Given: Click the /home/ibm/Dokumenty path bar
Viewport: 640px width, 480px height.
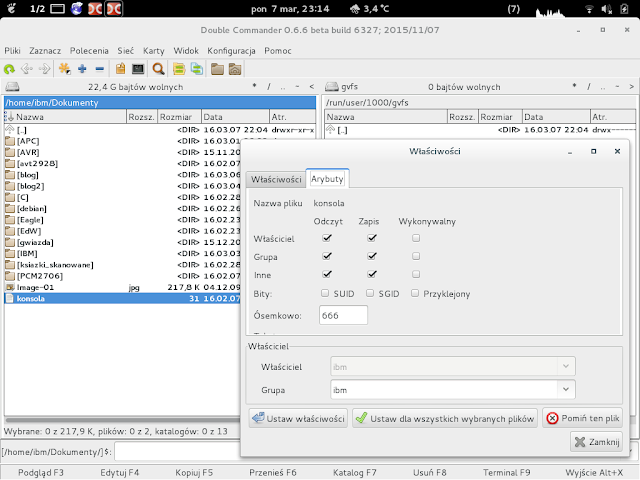Looking at the screenshot, I should [160, 102].
